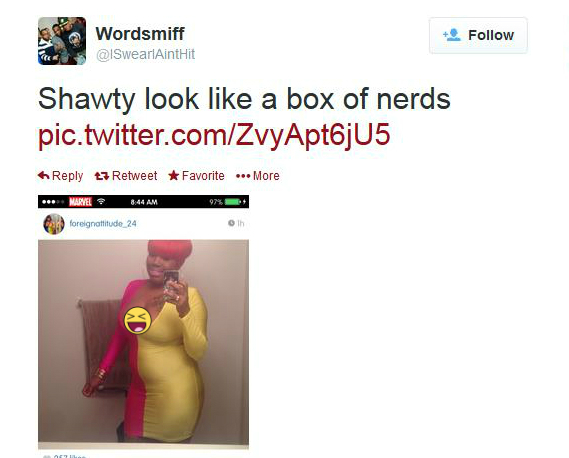Open the More options text
The image size is (569, 458).
tap(266, 176)
